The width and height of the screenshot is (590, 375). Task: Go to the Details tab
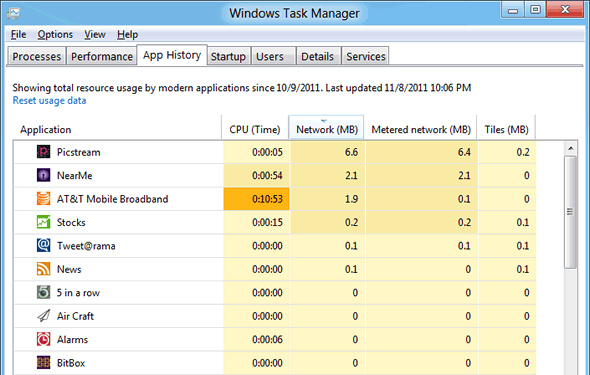318,56
